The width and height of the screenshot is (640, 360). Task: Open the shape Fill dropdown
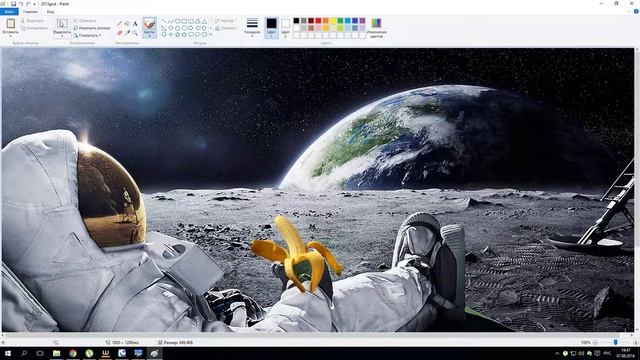[x=225, y=28]
